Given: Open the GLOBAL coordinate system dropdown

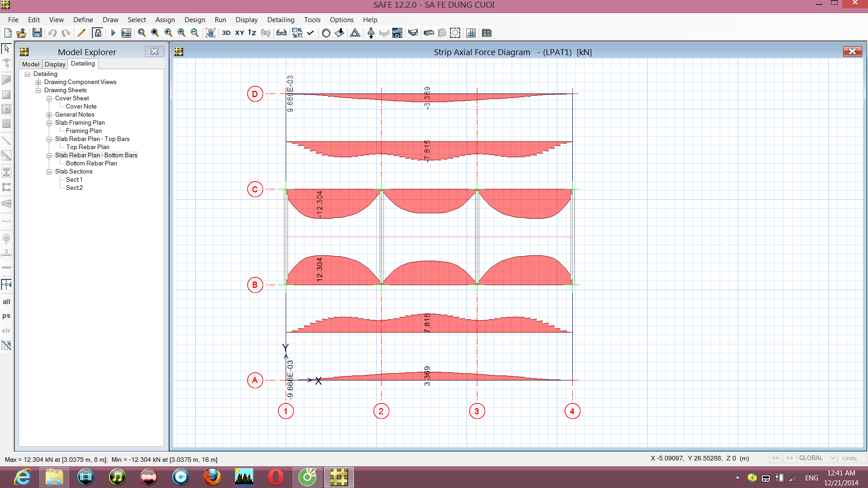Looking at the screenshot, I should point(816,458).
